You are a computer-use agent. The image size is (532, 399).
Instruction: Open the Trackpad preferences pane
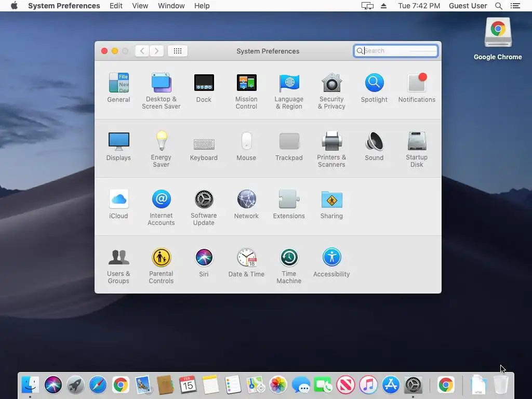[x=289, y=146]
